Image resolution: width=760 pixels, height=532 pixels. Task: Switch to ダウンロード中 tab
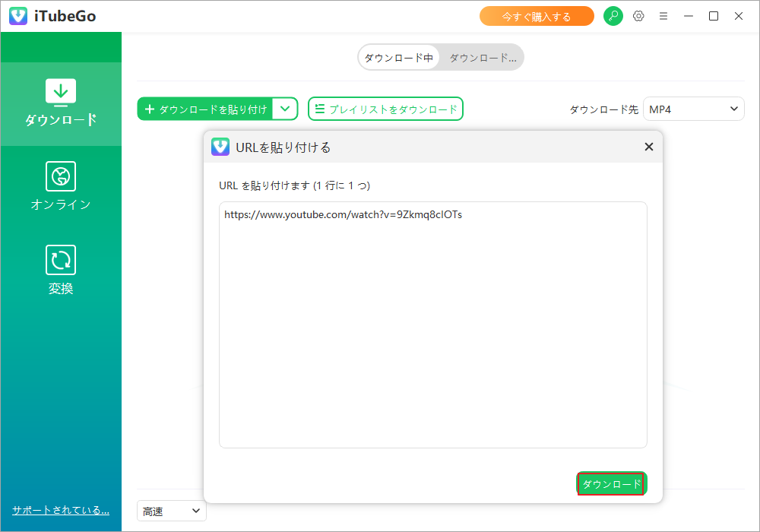pyautogui.click(x=398, y=58)
